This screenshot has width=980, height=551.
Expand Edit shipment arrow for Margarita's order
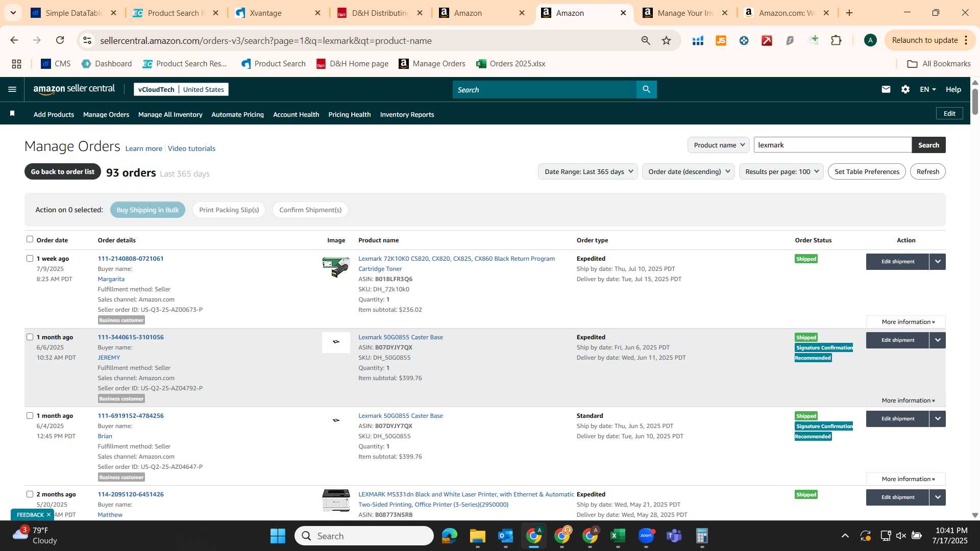938,262
